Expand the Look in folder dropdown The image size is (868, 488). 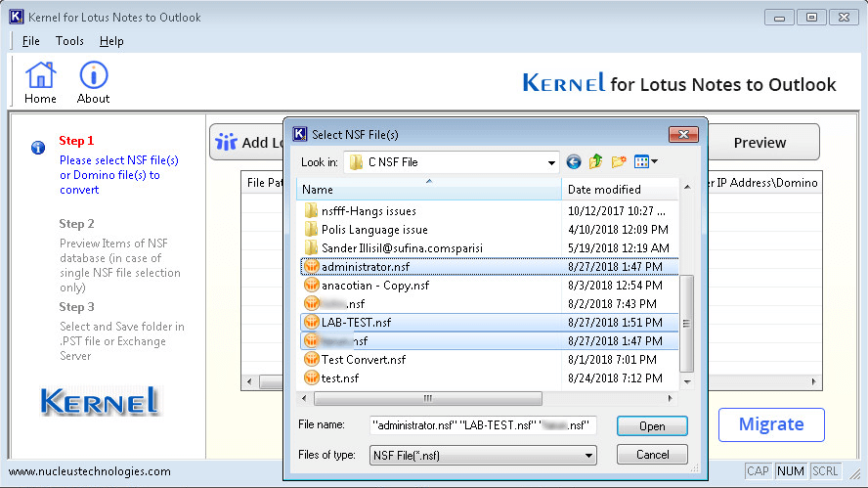pos(551,162)
